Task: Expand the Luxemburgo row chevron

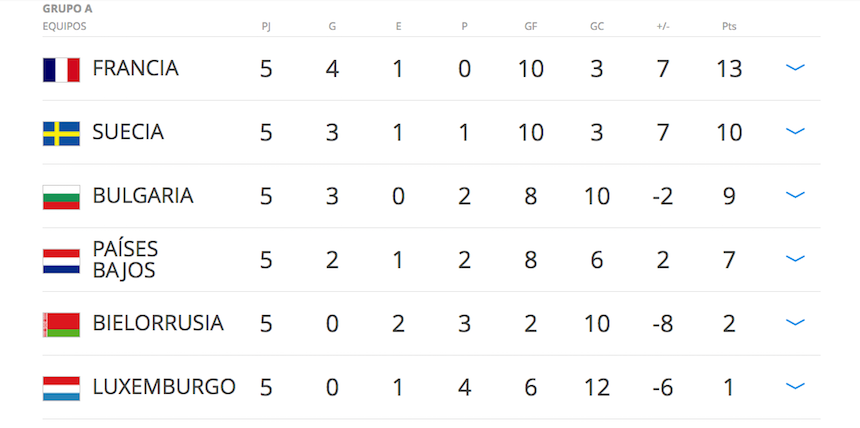Action: pyautogui.click(x=795, y=386)
